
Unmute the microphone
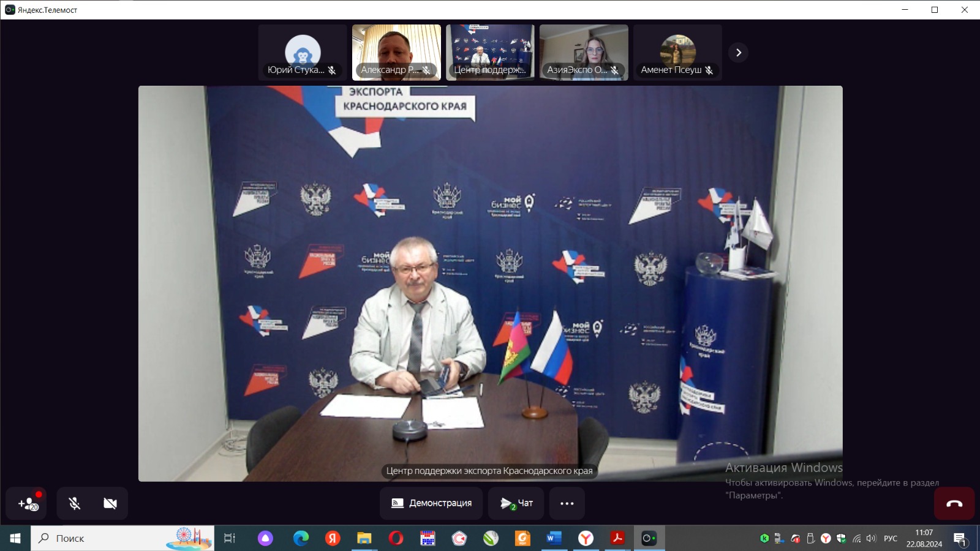[x=75, y=503]
